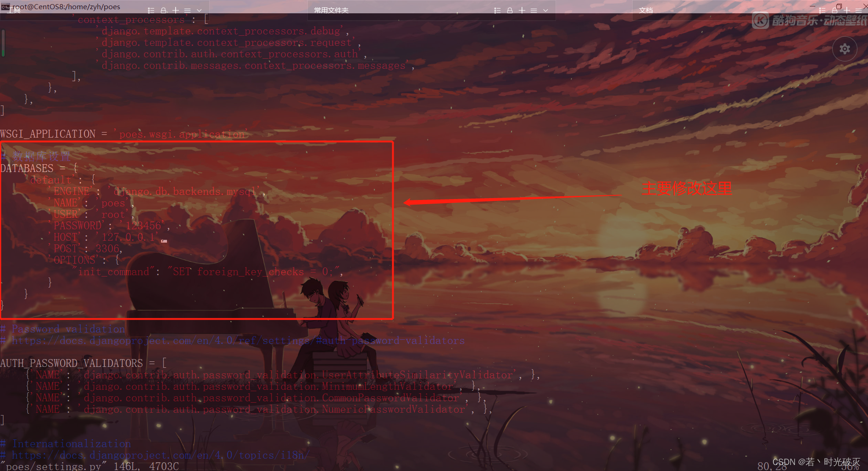Screen dimensions: 868x471
Task: Click the 'ENGINE' django.db.backends.mysql line
Action: pos(157,191)
